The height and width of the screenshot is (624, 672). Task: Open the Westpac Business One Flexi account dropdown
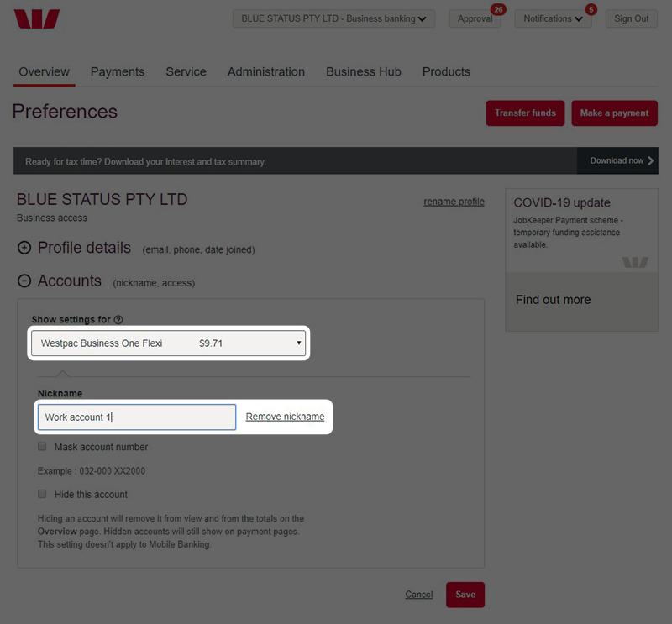point(169,343)
